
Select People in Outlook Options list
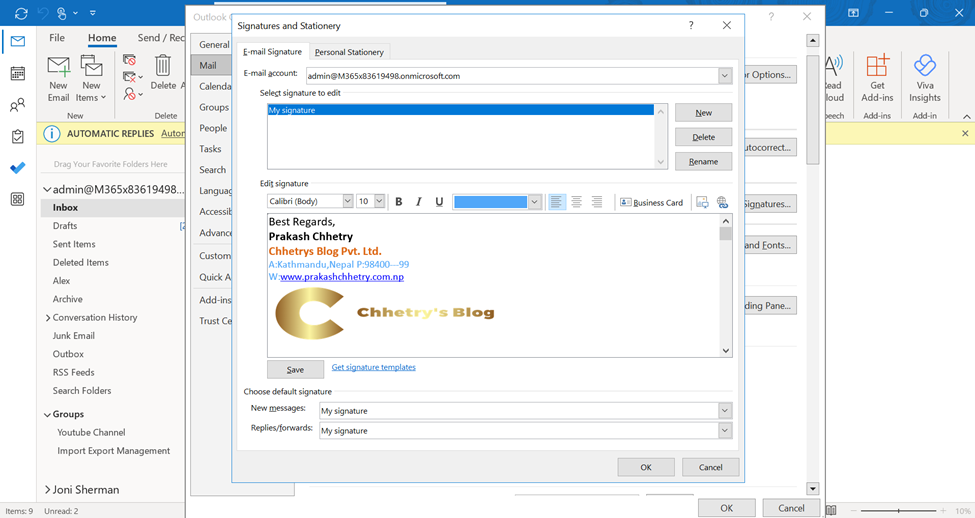(x=211, y=128)
